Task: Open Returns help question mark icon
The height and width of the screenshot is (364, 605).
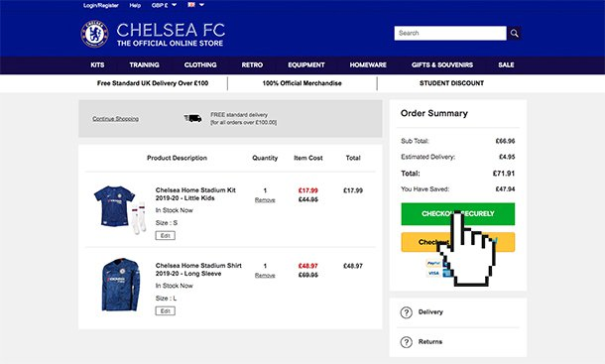Action: pyautogui.click(x=407, y=342)
